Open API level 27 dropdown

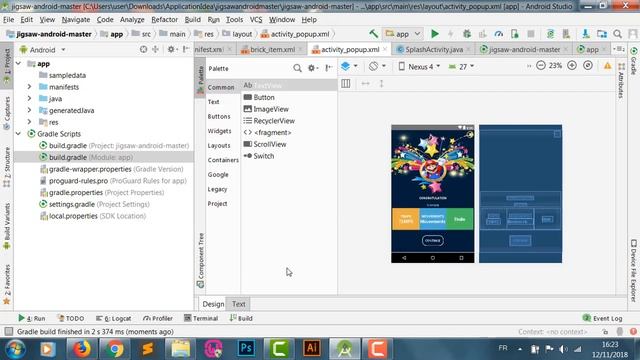(461, 66)
